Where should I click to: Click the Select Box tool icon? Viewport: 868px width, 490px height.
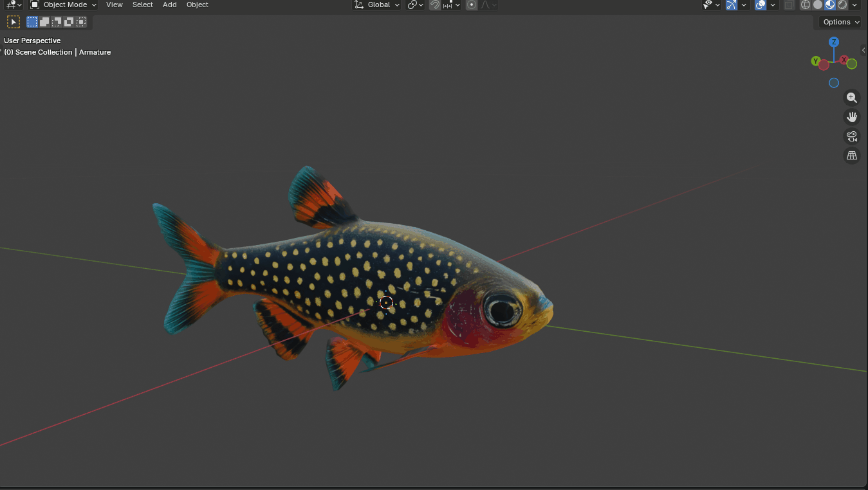[x=13, y=22]
